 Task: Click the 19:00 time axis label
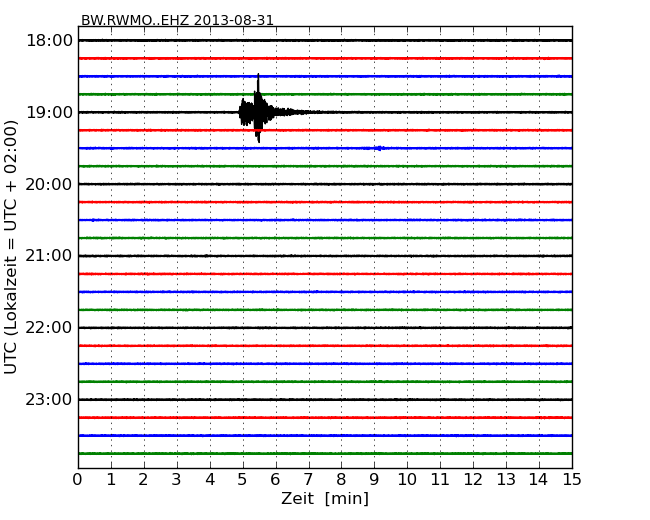49,112
